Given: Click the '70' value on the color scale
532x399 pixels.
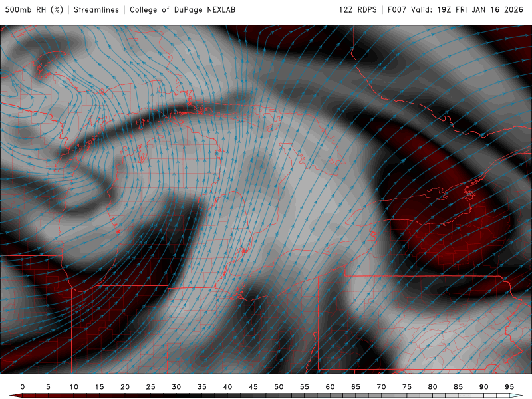Looking at the screenshot, I should point(381,387).
